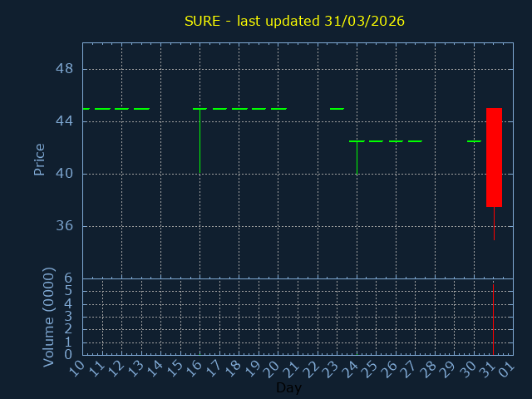Select the 36 price tick label
The image size is (532, 399).
64,226
